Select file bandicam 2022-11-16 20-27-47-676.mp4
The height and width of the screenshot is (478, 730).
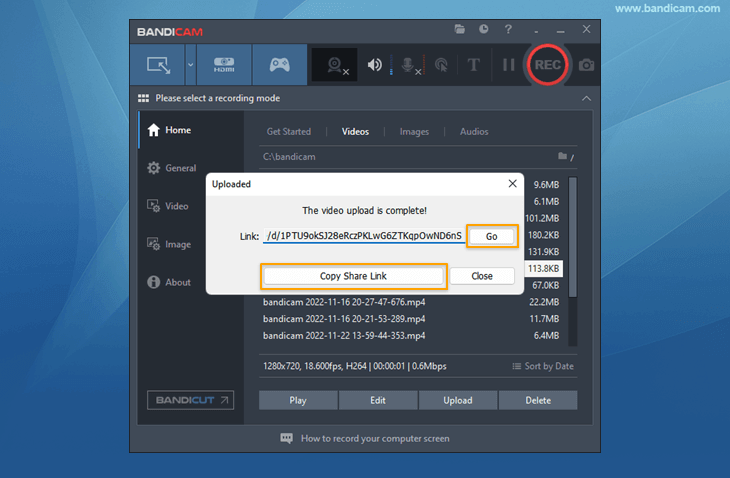[x=344, y=302]
